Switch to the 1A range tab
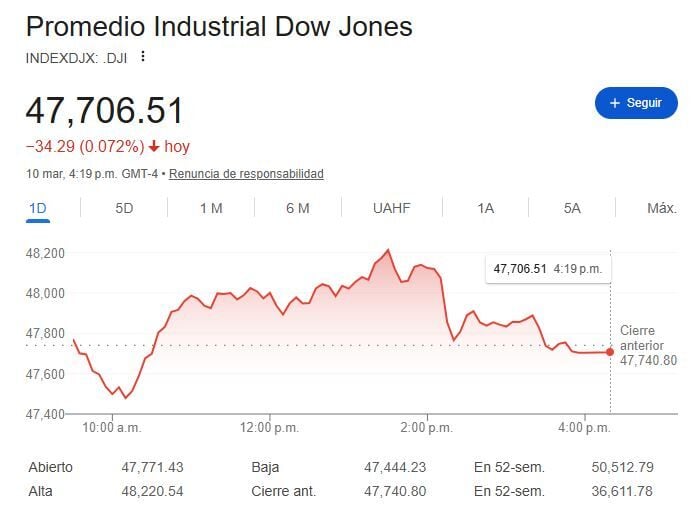The image size is (693, 519). tap(485, 208)
